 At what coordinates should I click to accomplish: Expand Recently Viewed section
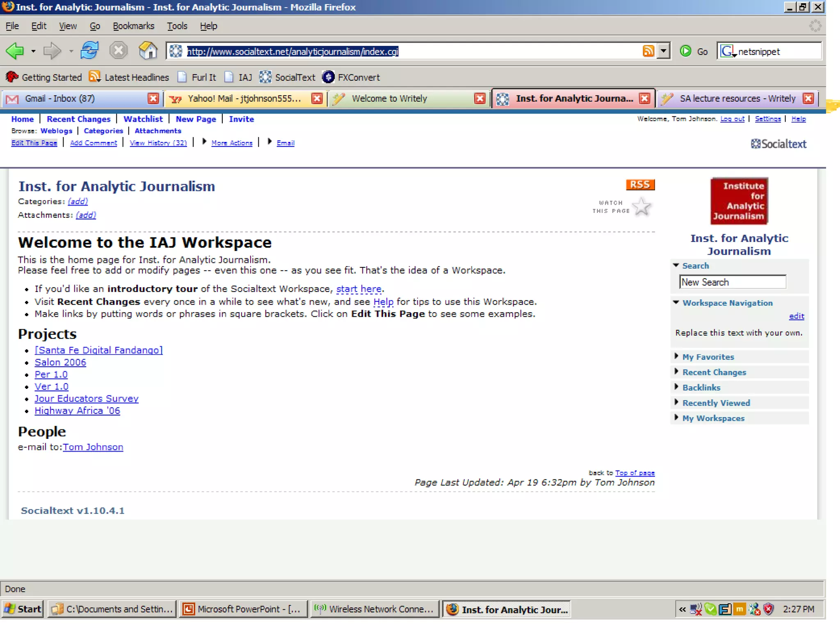tap(676, 402)
